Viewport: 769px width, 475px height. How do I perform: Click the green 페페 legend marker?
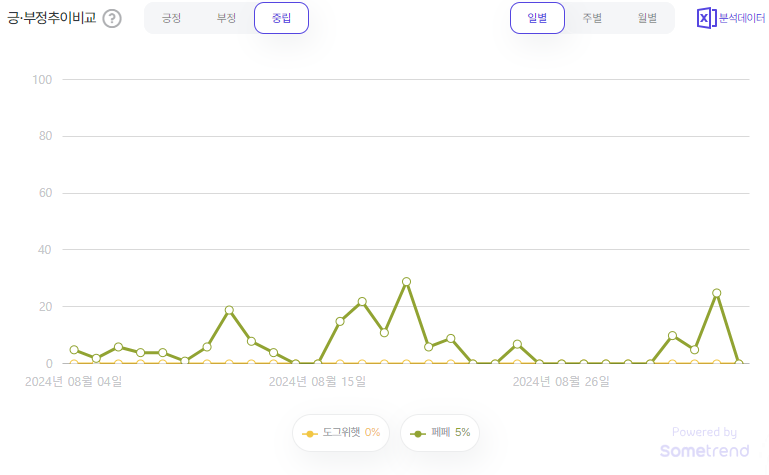pyautogui.click(x=417, y=434)
